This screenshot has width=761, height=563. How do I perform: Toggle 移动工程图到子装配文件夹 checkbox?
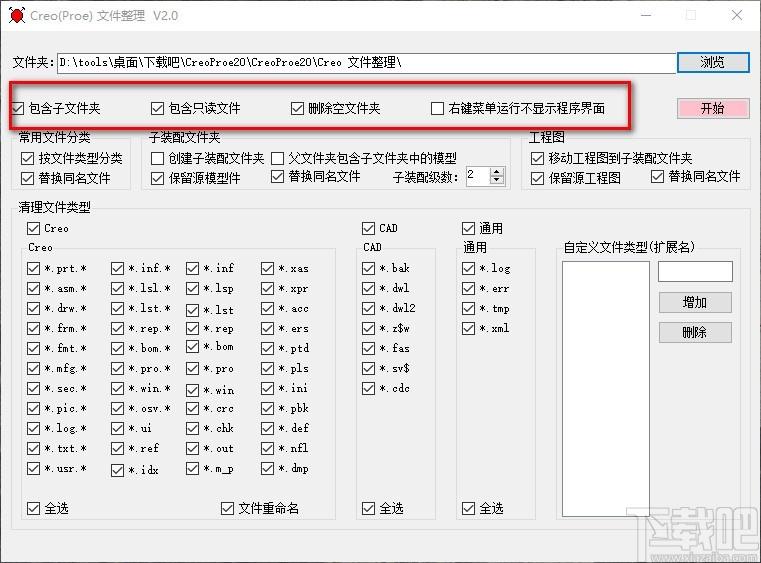point(537,158)
